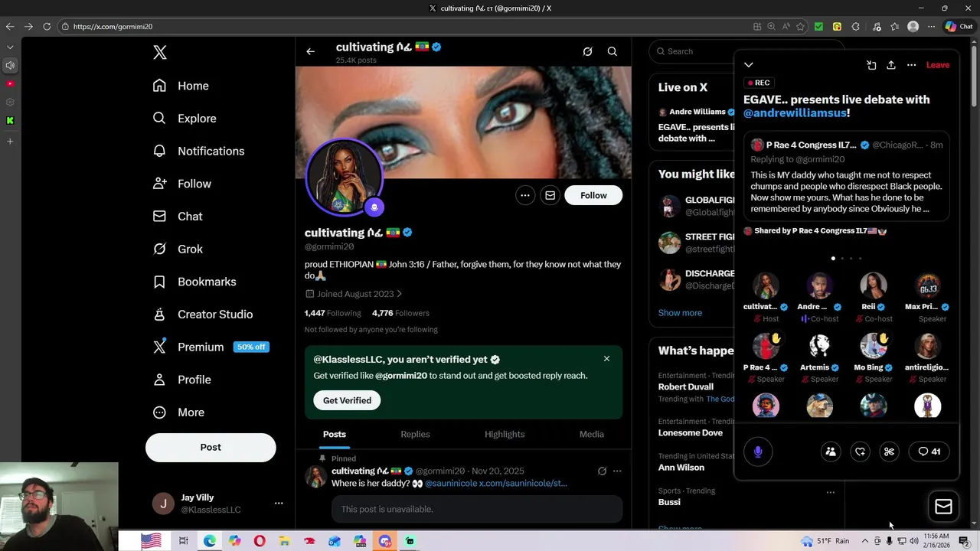Click the browser Extensions puzzle icon

(855, 27)
